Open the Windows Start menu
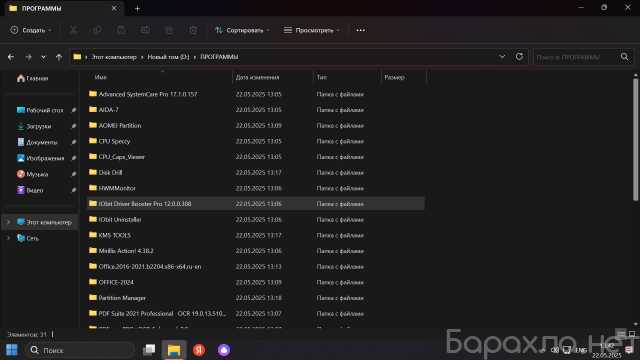Screen dimensions: 640x360 click(x=11, y=350)
